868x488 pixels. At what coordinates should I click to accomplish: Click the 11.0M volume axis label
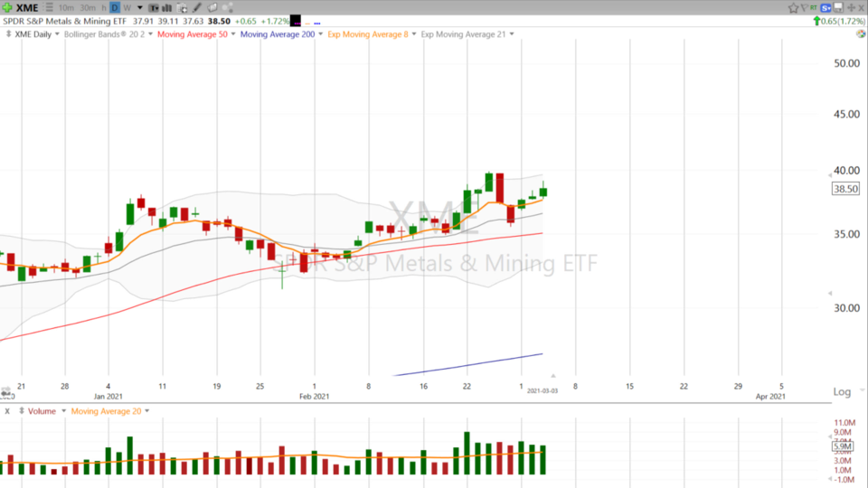pyautogui.click(x=844, y=423)
